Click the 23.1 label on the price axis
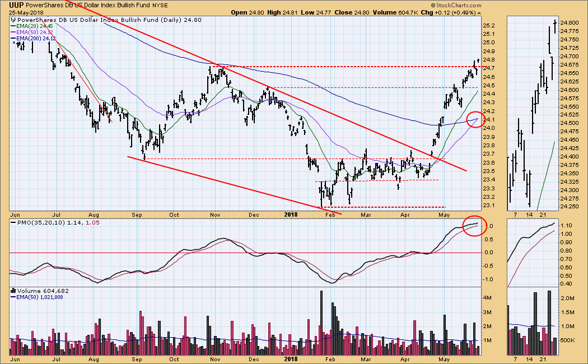Image resolution: width=588 pixels, height=364 pixels. (490, 206)
